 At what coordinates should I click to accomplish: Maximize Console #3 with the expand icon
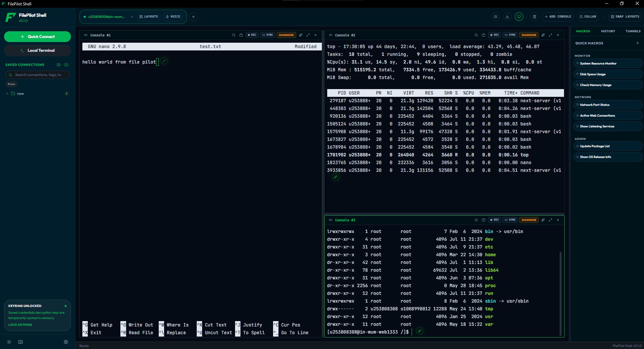[x=551, y=220]
